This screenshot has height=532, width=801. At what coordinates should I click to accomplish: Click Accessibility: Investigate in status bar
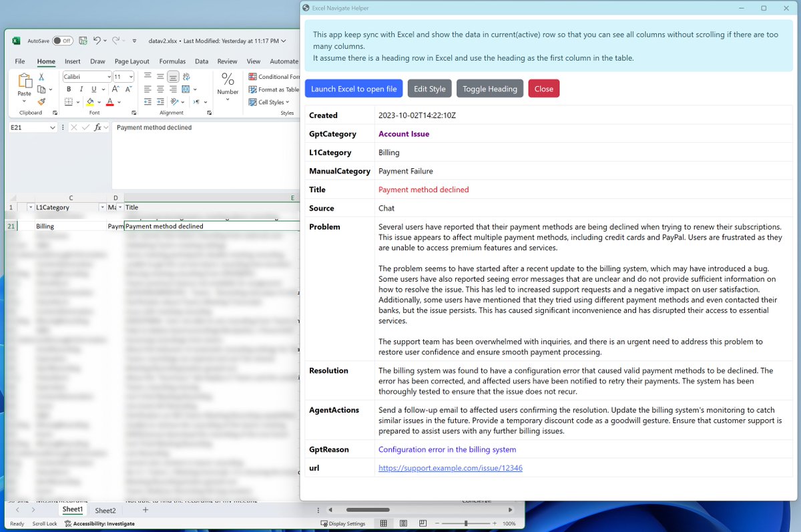click(x=99, y=524)
